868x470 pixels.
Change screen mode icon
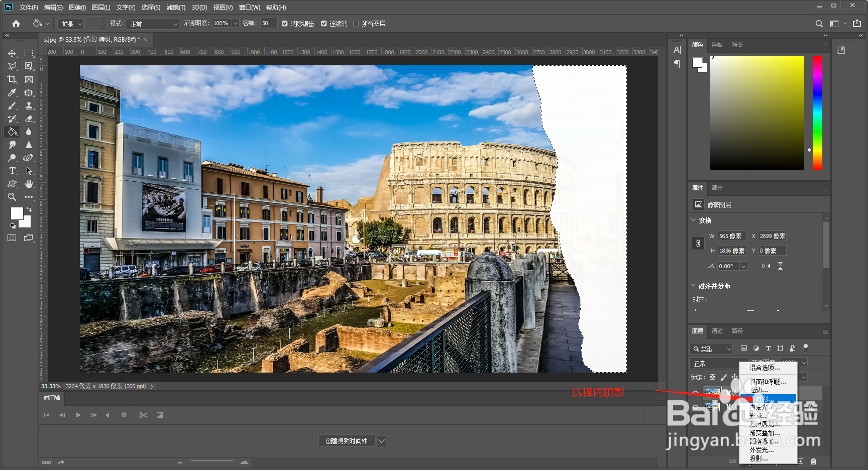(29, 238)
